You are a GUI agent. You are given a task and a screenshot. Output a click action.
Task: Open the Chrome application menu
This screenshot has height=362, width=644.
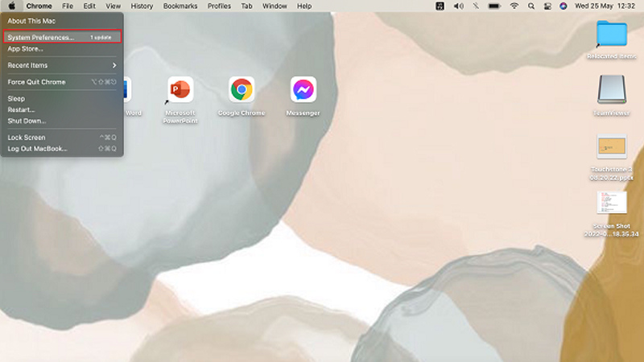tap(39, 6)
